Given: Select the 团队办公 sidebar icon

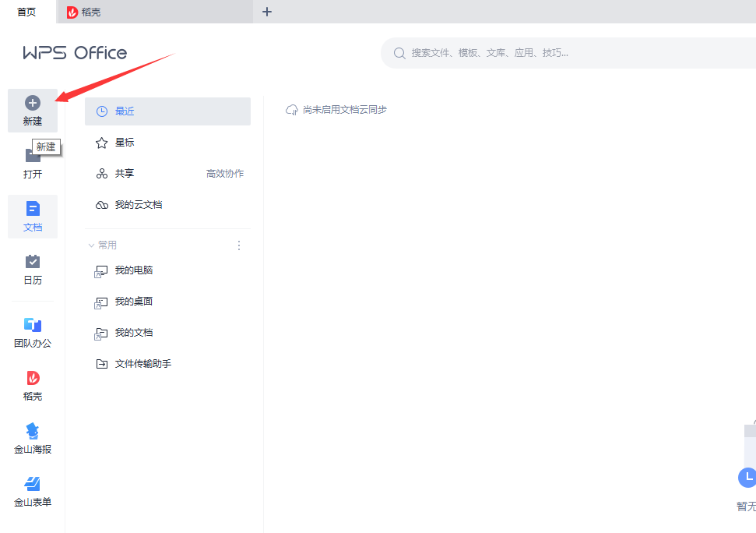Looking at the screenshot, I should 32,331.
